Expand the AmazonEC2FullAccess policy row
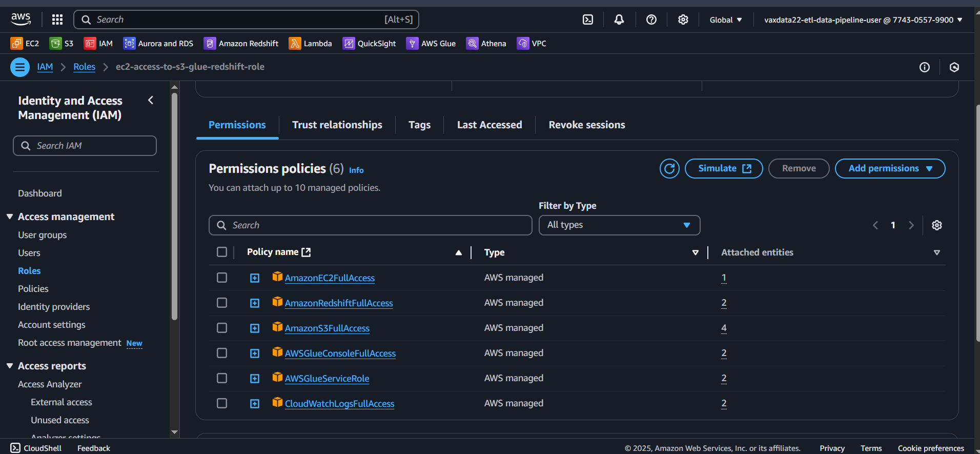Screen dimensions: 980x454 255,278
